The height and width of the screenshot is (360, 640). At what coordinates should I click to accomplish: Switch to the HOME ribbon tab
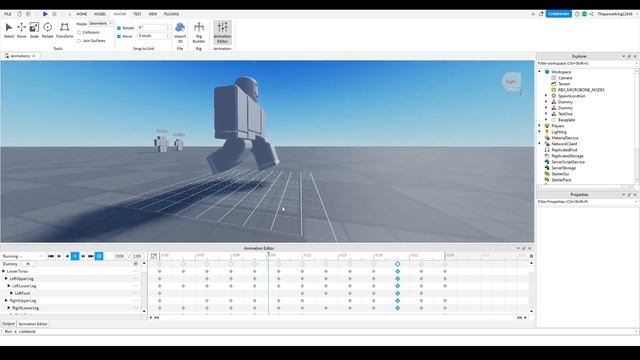tap(82, 14)
